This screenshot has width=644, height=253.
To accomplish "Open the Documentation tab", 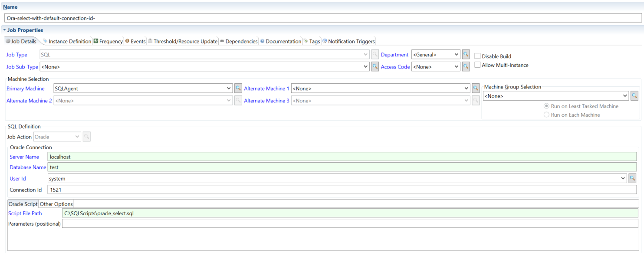I will click(281, 41).
